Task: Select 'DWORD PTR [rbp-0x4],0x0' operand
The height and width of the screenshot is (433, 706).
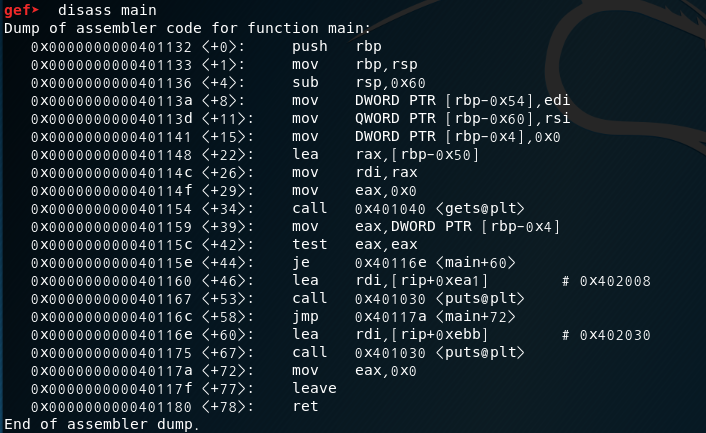Action: [x=458, y=136]
